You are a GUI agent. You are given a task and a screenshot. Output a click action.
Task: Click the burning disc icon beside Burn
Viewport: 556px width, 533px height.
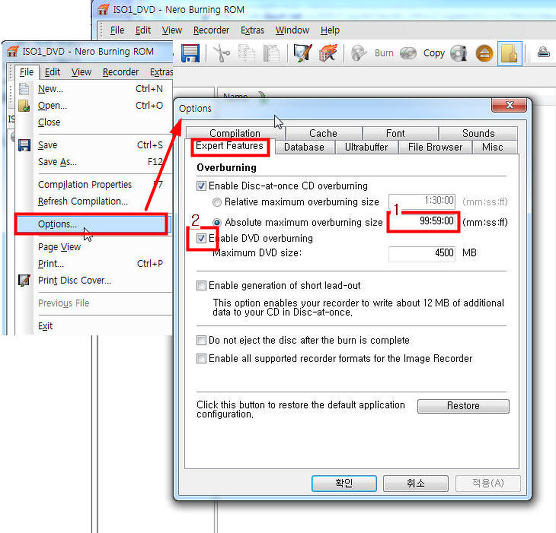pyautogui.click(x=358, y=53)
